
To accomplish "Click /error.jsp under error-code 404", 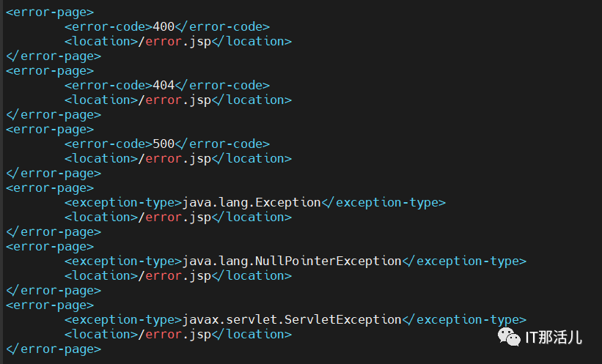I will [175, 100].
